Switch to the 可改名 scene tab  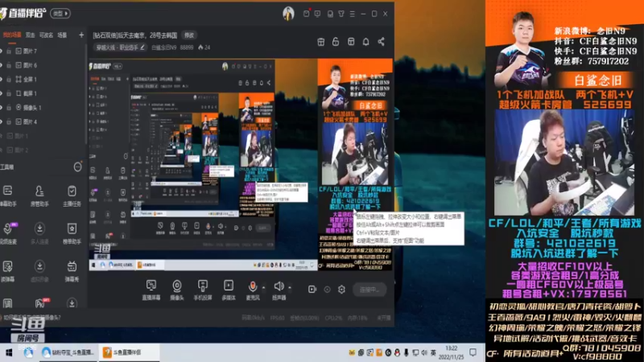pyautogui.click(x=46, y=35)
